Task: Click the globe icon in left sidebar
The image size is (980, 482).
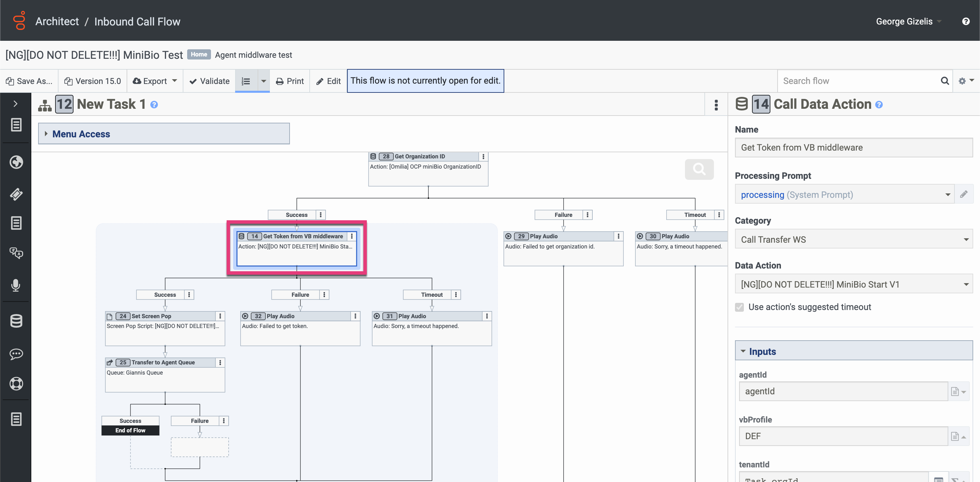Action: coord(16,162)
